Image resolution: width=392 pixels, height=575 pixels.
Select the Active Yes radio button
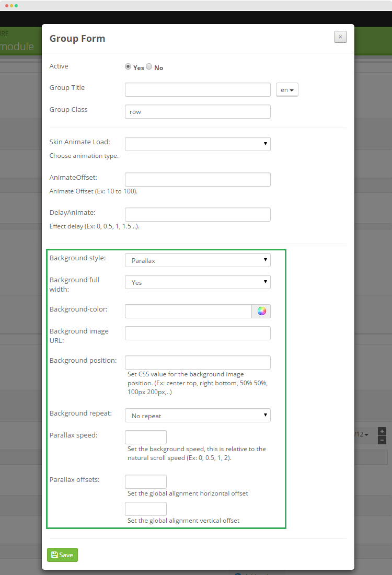128,66
